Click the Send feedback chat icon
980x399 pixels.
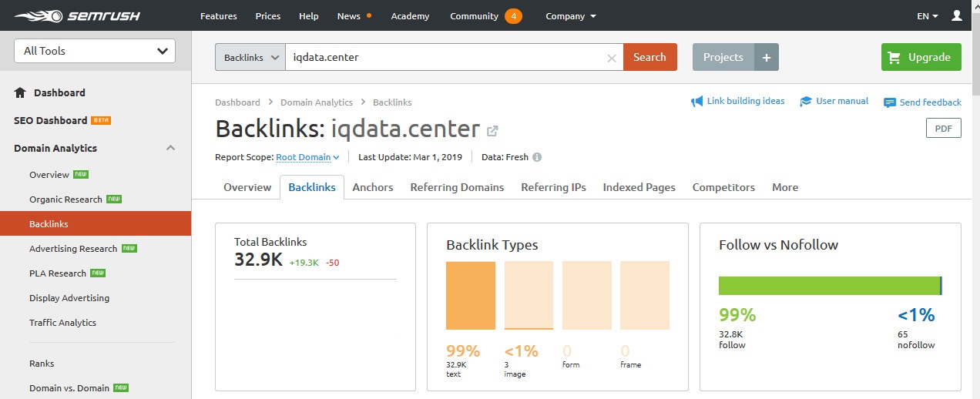click(x=890, y=102)
